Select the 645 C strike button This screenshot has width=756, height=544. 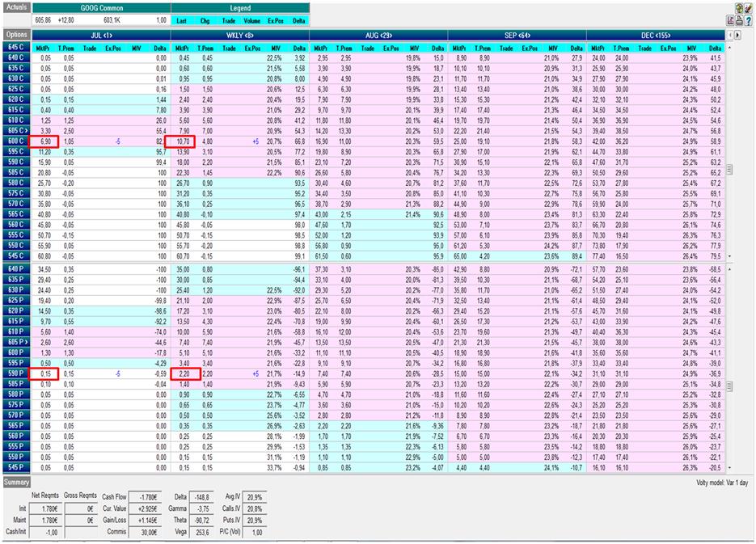(x=16, y=47)
